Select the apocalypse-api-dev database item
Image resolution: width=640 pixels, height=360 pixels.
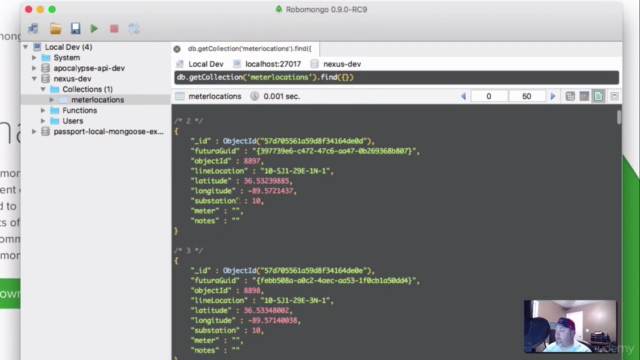coord(89,68)
